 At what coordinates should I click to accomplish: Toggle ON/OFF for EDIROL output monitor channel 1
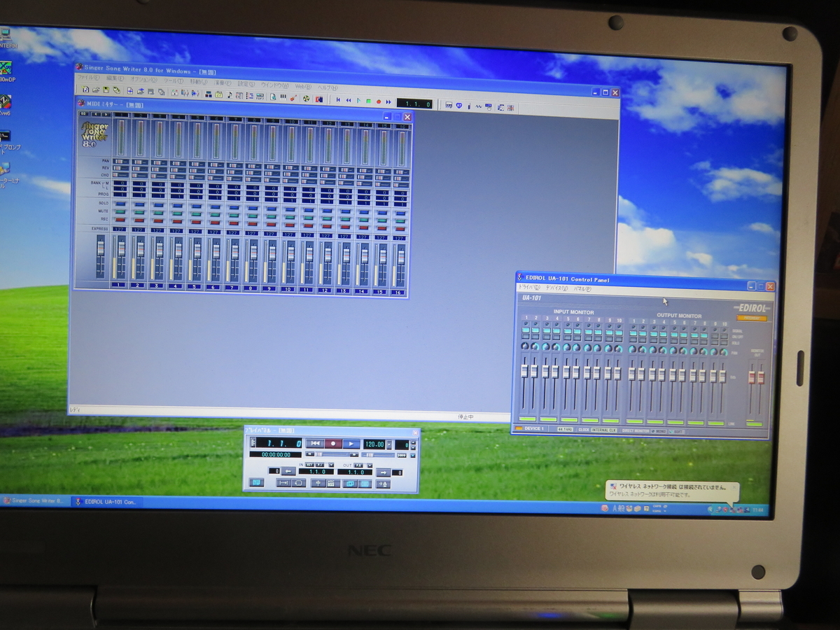coord(633,333)
